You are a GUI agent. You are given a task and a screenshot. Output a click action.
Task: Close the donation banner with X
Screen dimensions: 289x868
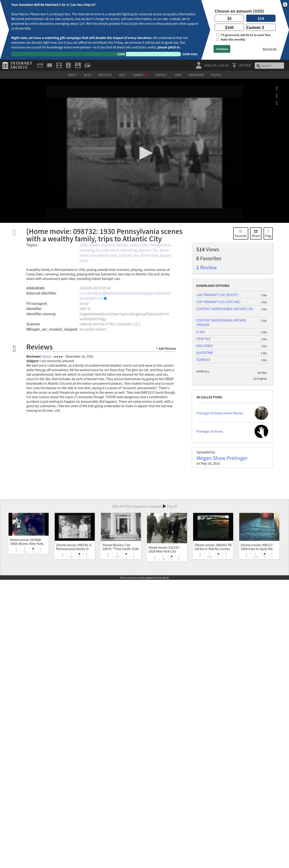coord(285,4)
